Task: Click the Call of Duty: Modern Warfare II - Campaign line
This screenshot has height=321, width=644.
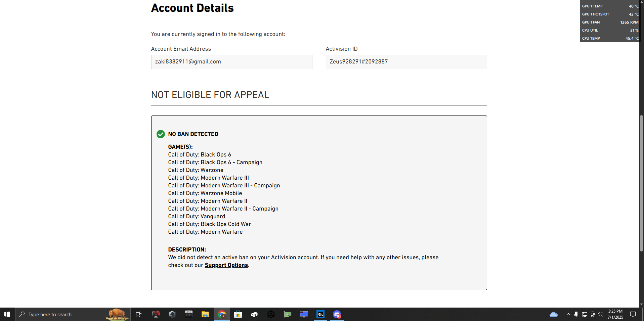Action: click(223, 209)
